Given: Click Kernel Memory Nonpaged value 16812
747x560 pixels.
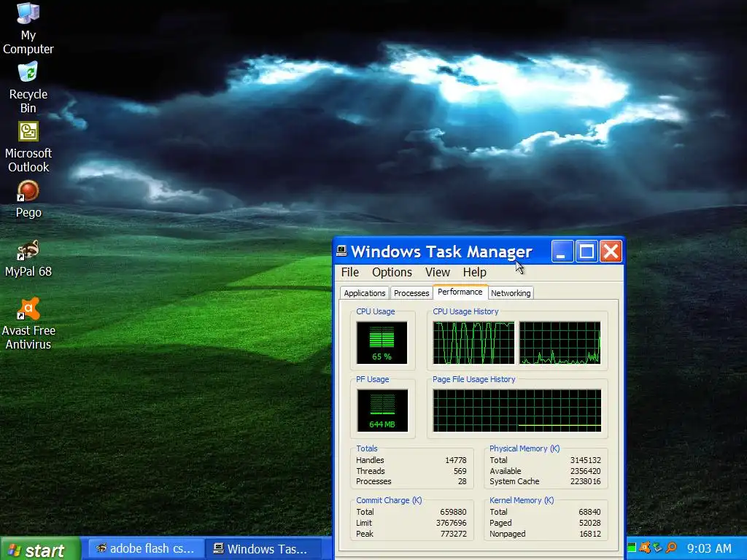Looking at the screenshot, I should pos(589,534).
